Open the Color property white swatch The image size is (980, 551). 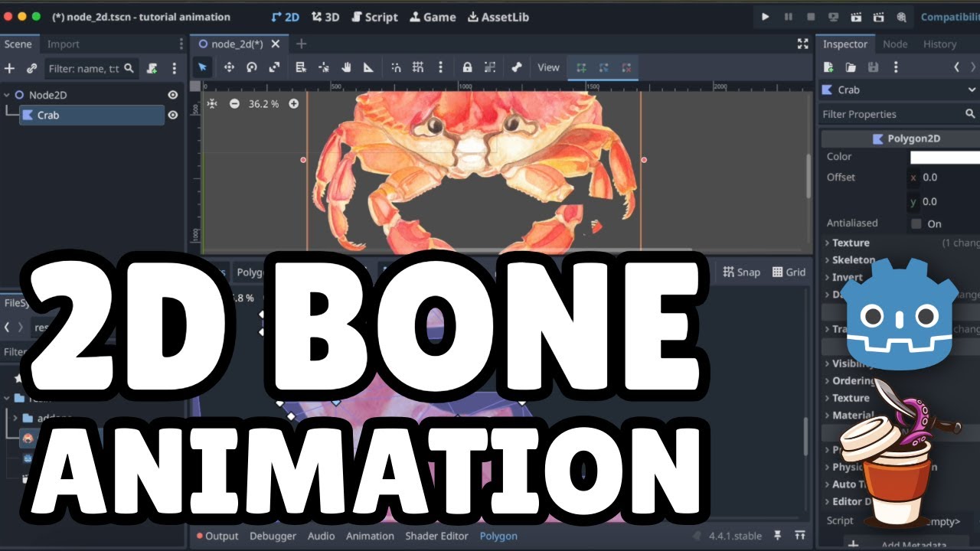pos(945,157)
